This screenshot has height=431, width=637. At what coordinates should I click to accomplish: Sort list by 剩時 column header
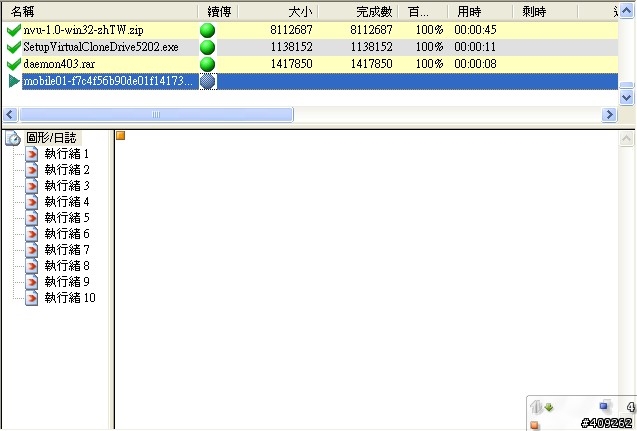coord(545,12)
